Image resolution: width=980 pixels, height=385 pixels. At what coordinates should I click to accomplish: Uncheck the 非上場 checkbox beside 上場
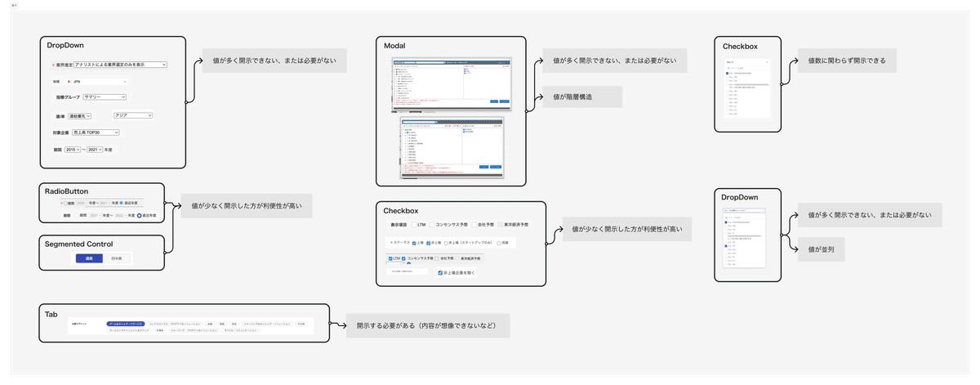click(x=428, y=243)
